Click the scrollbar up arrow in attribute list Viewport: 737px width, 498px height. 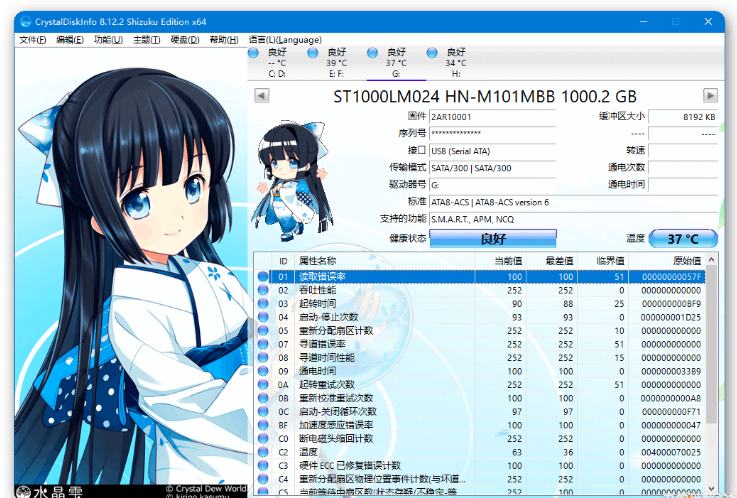tap(712, 259)
